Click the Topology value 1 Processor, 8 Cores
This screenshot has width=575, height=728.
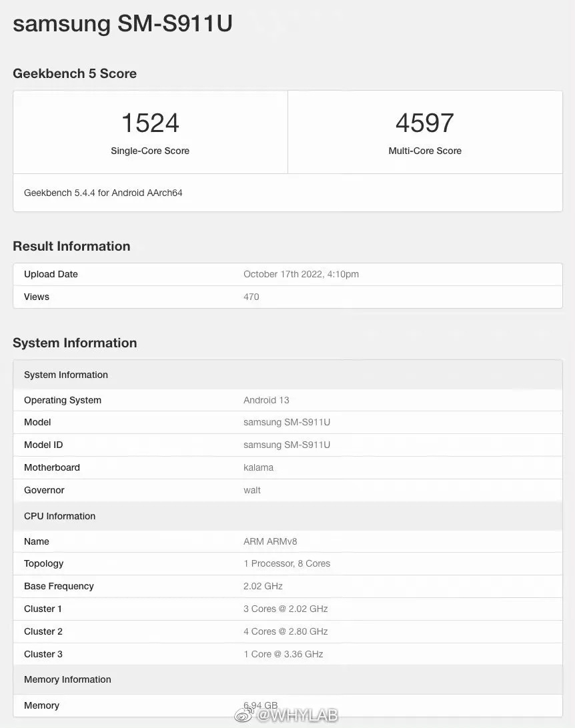coord(287,563)
